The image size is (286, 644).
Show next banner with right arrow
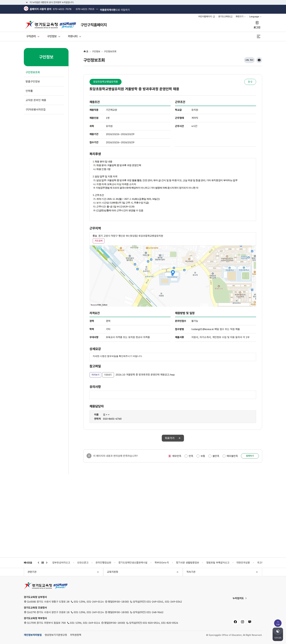click(47, 563)
